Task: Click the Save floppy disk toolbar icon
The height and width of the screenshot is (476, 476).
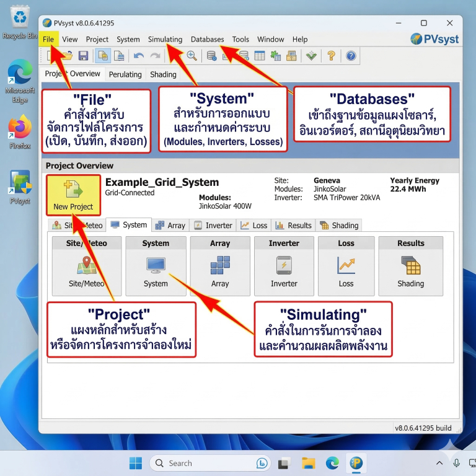Action: click(83, 56)
